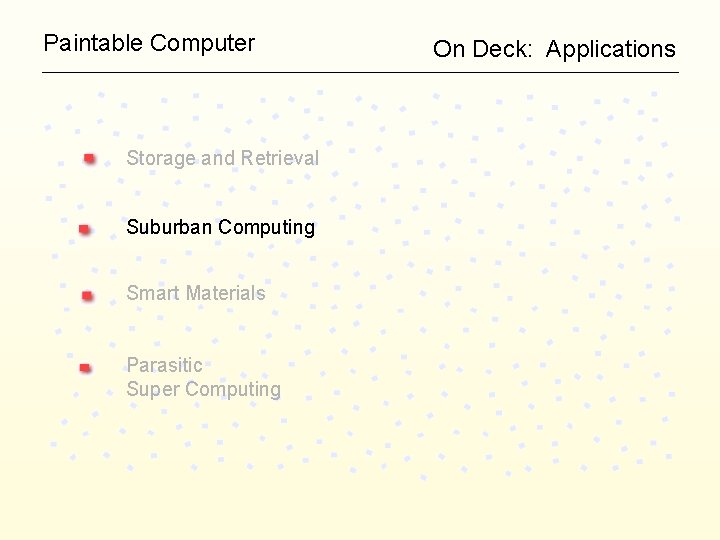
Task: Select the highlighted Suburban Computing item
Action: pyautogui.click(x=220, y=227)
